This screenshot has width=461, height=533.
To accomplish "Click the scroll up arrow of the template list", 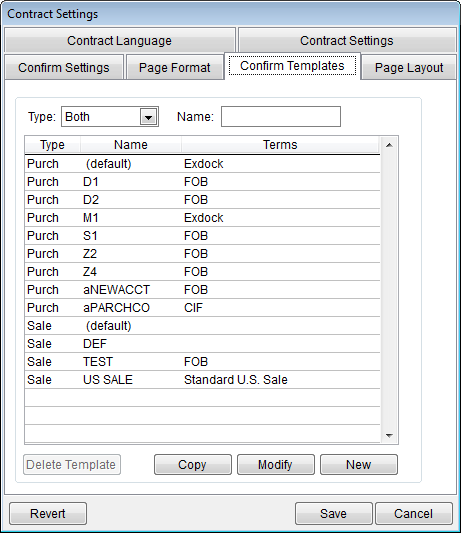I will pos(389,145).
